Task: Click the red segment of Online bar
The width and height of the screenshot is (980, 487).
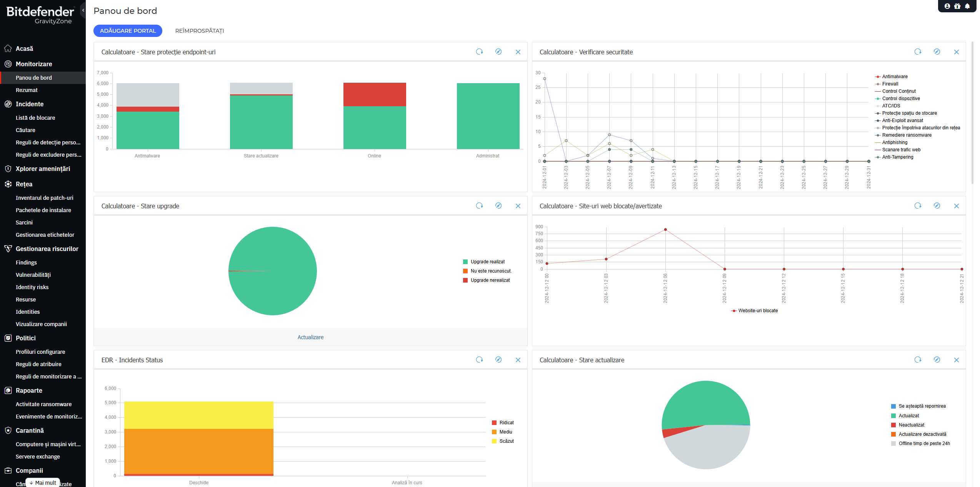Action: [375, 94]
